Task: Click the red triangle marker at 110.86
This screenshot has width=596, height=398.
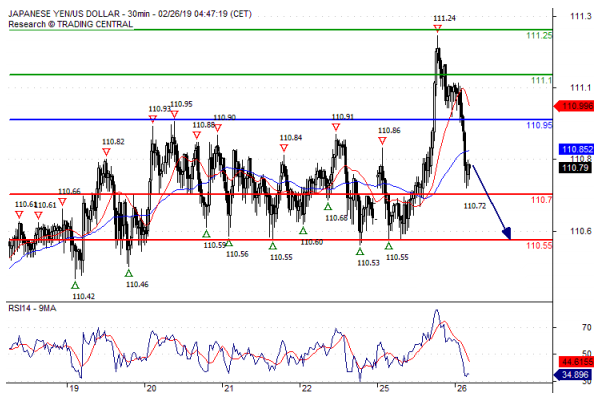Action: coord(382,141)
